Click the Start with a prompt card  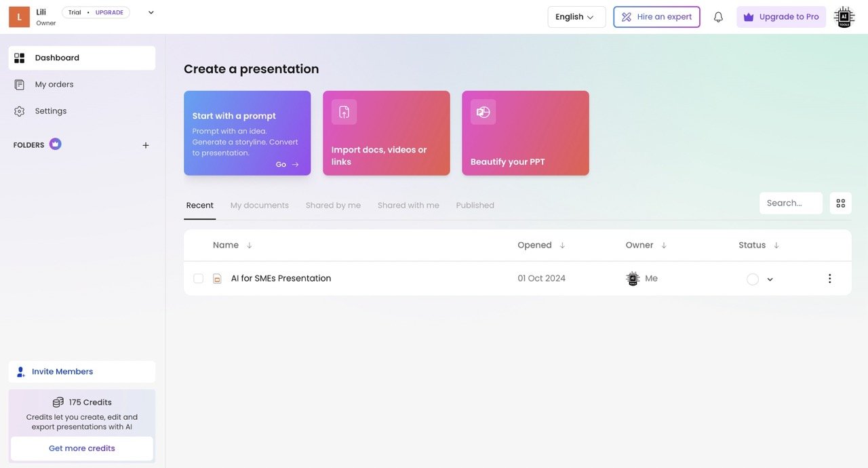coord(248,133)
